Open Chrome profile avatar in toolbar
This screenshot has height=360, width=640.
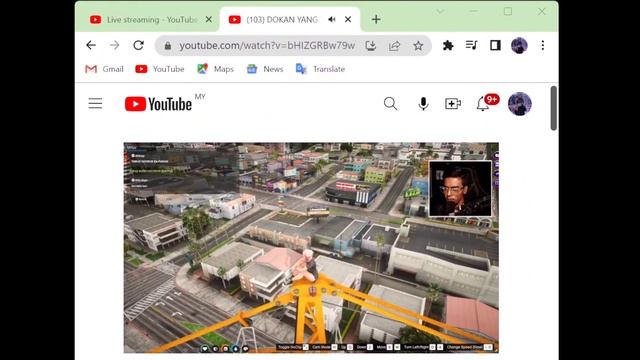coord(519,45)
